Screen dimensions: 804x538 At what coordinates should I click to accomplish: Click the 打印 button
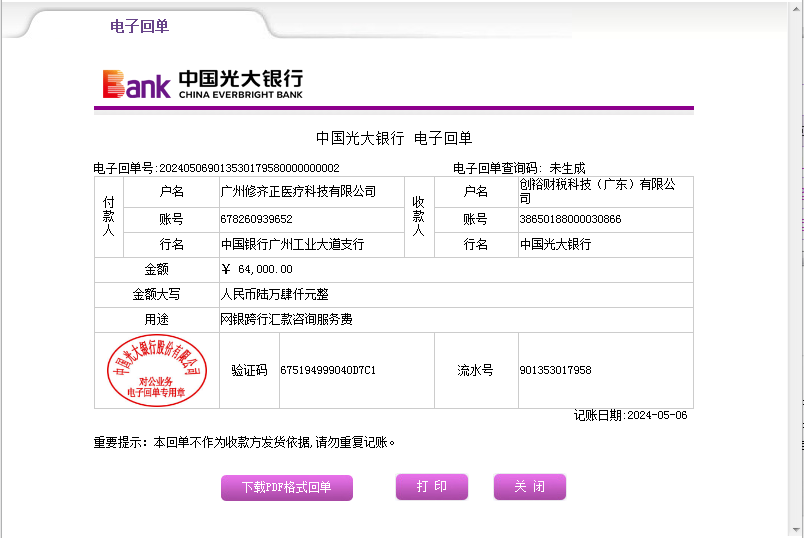pos(432,486)
